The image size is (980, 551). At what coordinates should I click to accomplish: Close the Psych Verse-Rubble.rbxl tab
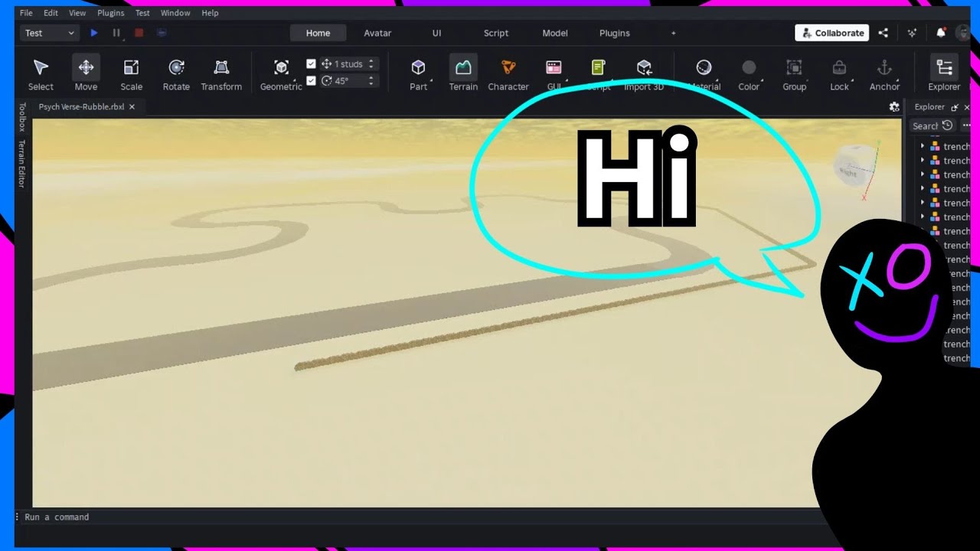(132, 107)
